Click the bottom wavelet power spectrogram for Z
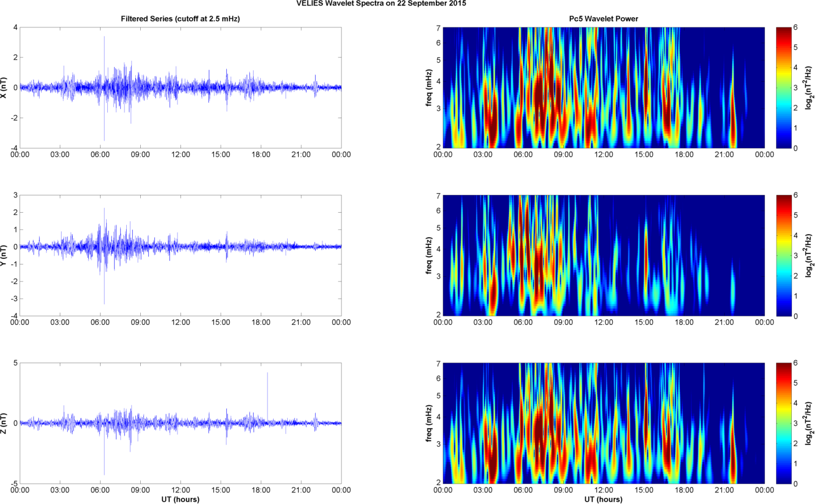 [x=603, y=422]
